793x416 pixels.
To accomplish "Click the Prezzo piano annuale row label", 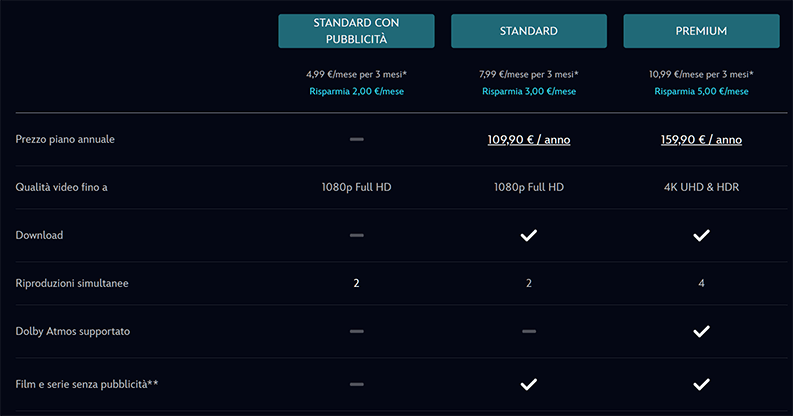I will (65, 139).
